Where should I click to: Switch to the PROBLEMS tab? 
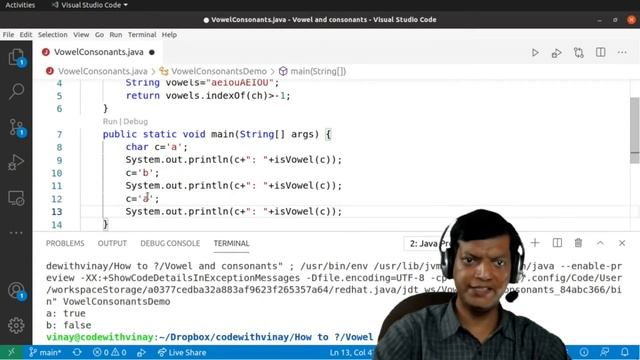click(x=65, y=243)
